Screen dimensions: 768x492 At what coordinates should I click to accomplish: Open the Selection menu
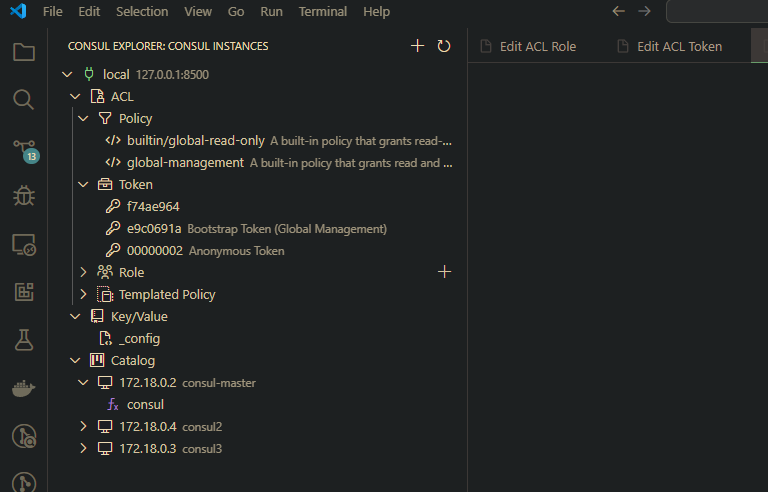point(142,11)
